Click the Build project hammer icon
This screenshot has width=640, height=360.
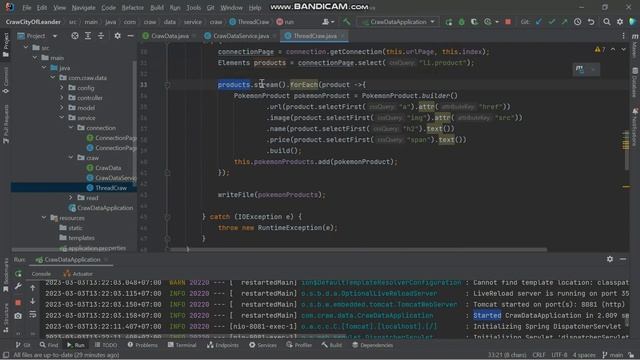(347, 22)
